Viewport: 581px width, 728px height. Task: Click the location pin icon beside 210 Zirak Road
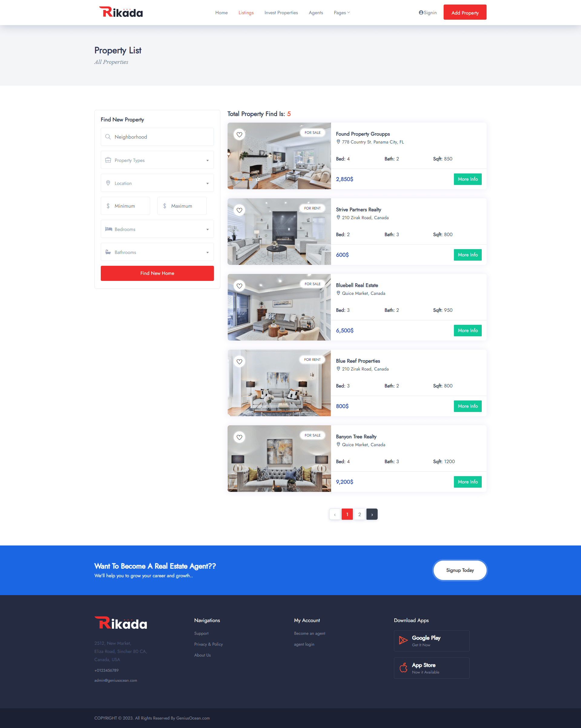pos(339,217)
